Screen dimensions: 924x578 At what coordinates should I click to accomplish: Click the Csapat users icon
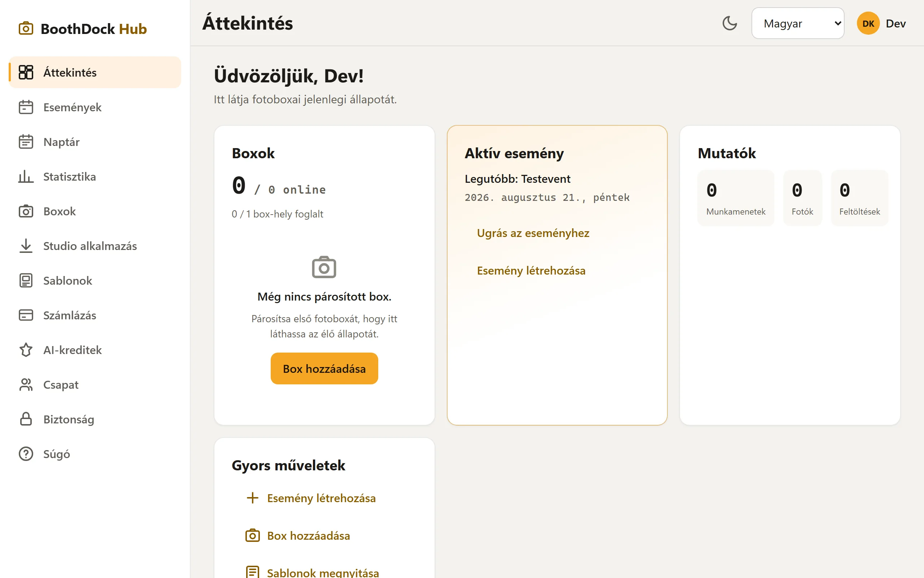tap(26, 385)
